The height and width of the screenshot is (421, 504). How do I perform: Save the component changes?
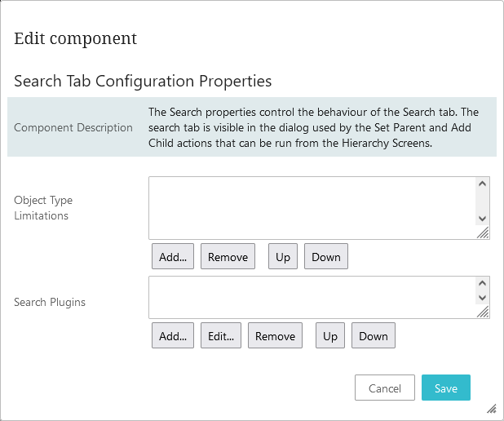446,388
